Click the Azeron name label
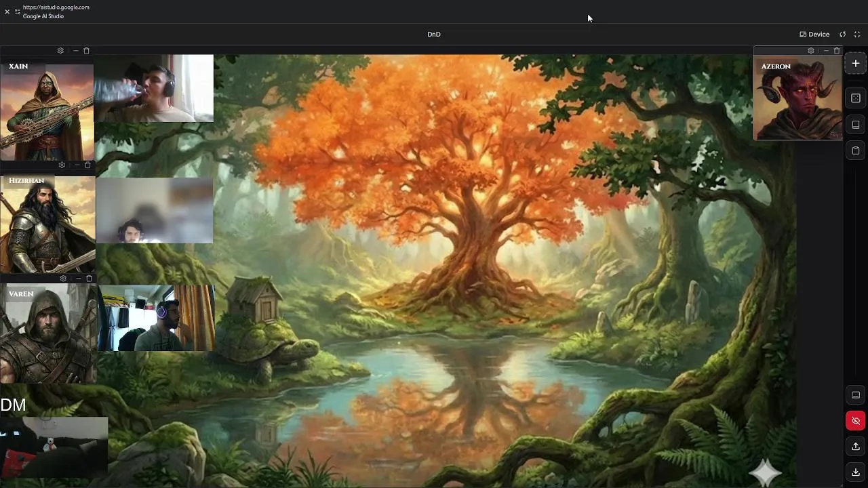Viewport: 868px width, 488px height. point(776,66)
